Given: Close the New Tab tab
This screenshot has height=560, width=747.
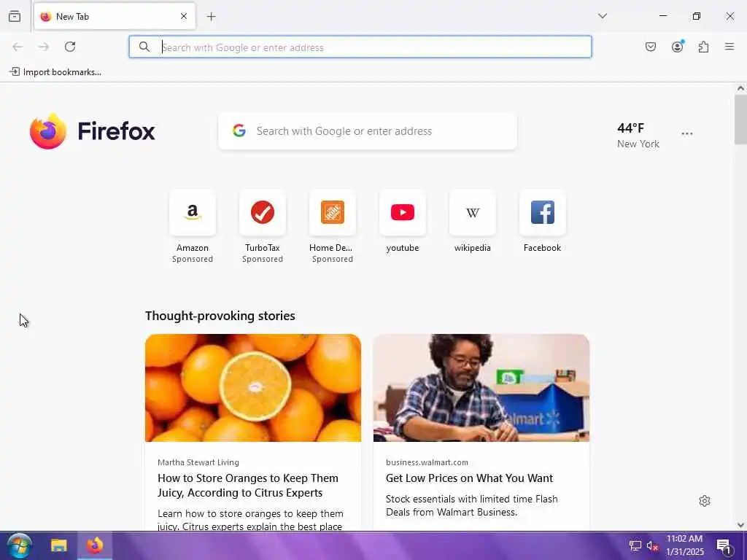Looking at the screenshot, I should [x=184, y=16].
